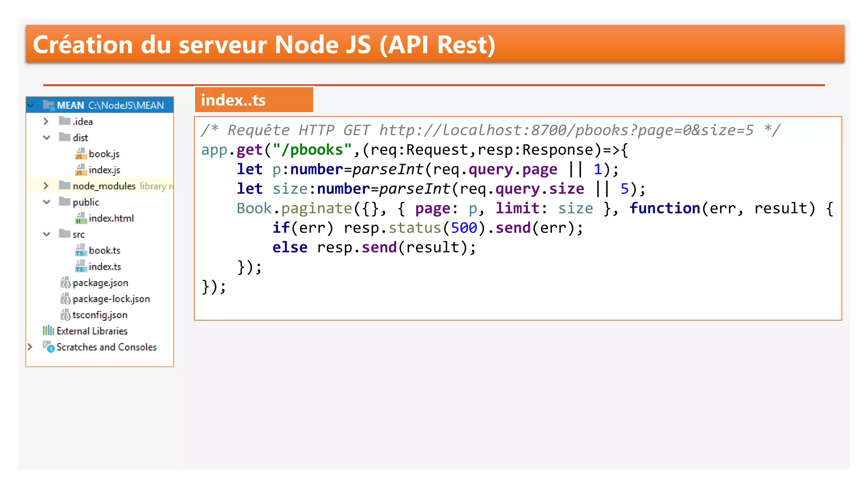868x488 pixels.
Task: Open book.ts in the src folder
Action: [104, 250]
